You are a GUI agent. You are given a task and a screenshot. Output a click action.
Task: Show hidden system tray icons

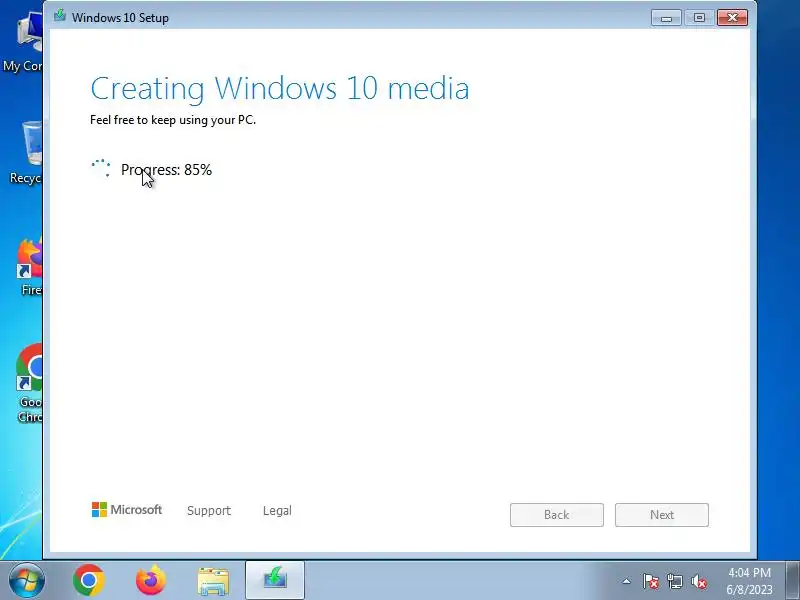tap(627, 581)
